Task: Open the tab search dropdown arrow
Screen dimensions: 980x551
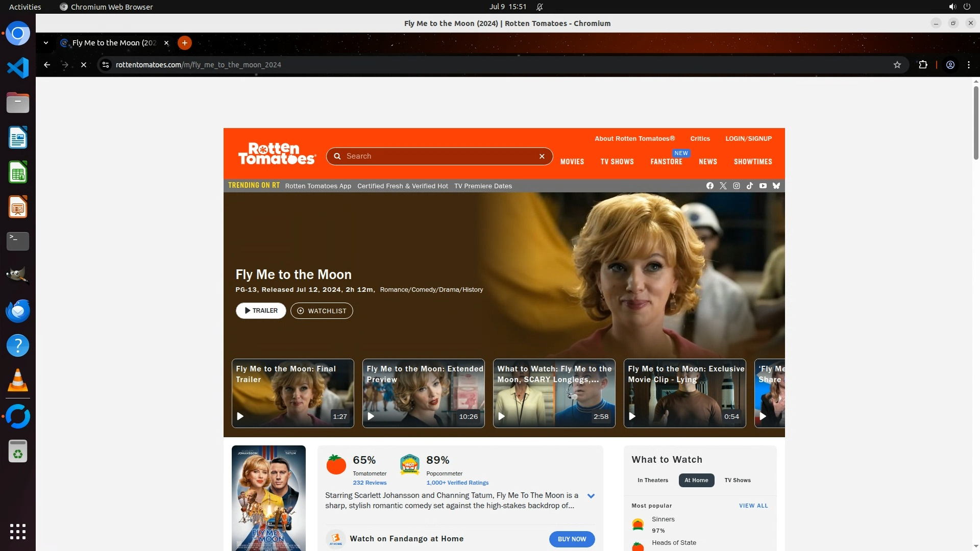Action: click(46, 43)
